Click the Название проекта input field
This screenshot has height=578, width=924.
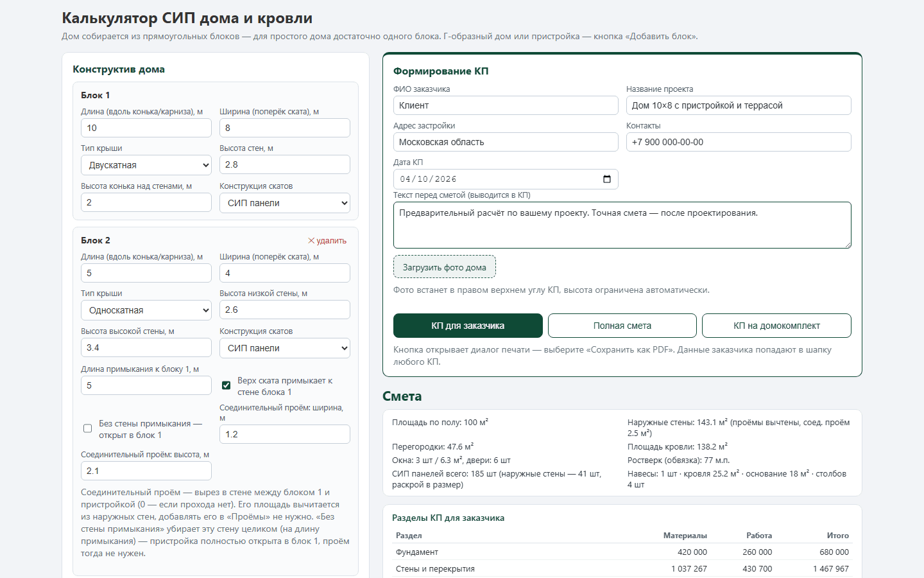[739, 105]
